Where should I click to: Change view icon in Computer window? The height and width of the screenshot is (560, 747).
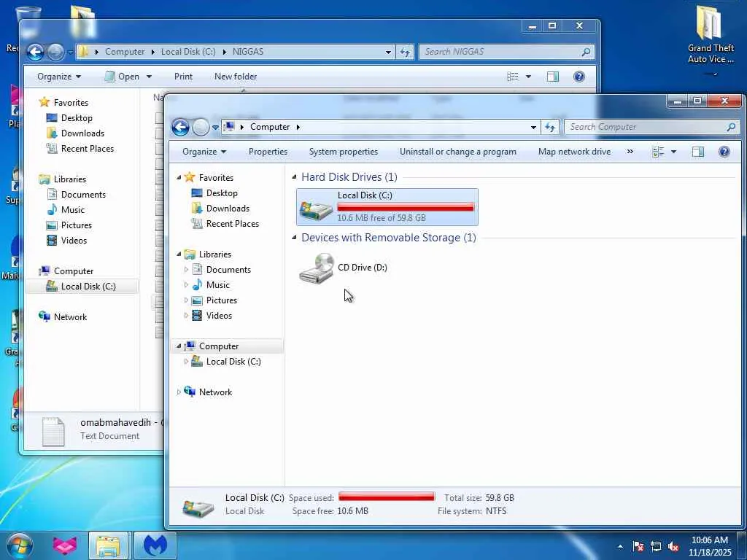(x=658, y=152)
